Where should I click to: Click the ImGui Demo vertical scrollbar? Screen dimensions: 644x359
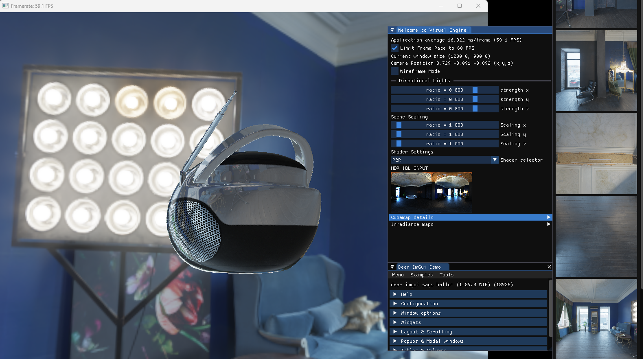click(x=550, y=308)
